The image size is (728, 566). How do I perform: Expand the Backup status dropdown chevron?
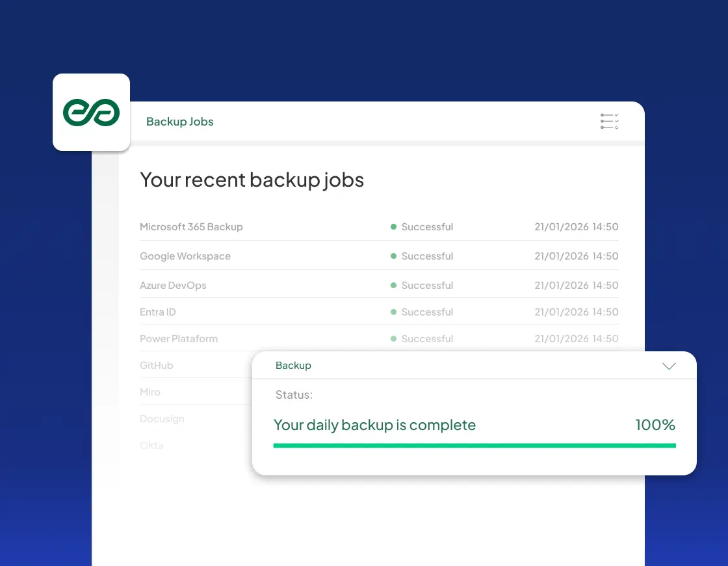pos(669,366)
